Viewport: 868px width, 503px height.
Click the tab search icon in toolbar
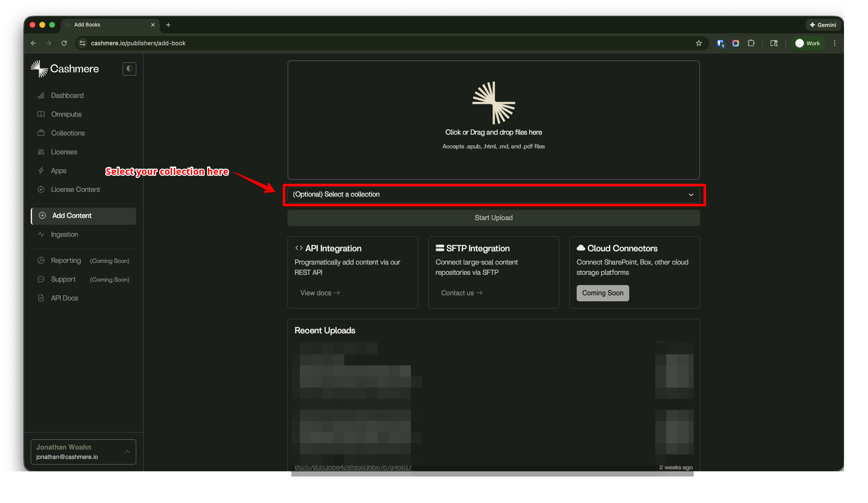tap(774, 43)
